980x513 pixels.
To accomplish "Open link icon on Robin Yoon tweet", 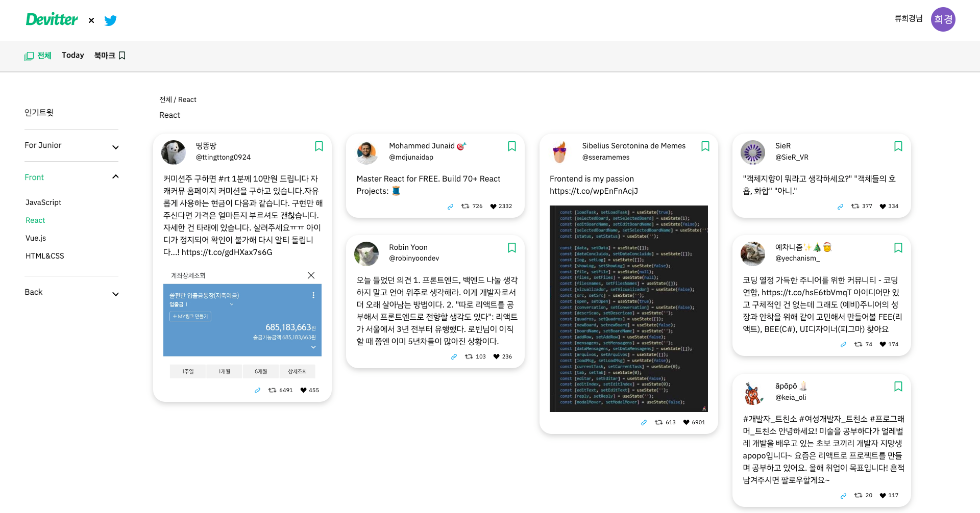I will tap(454, 357).
